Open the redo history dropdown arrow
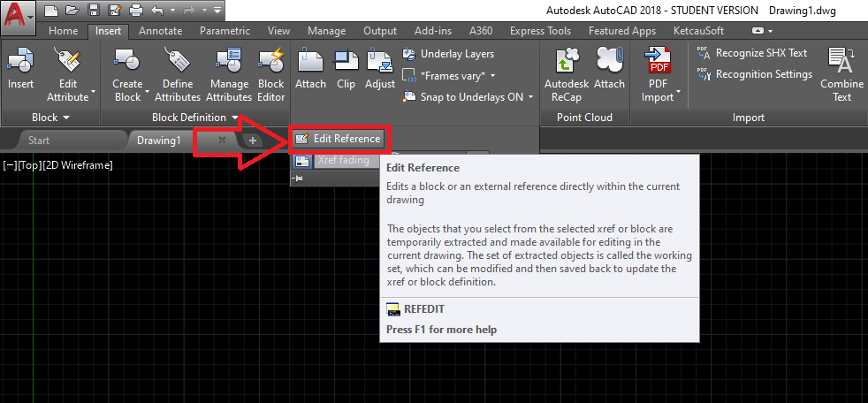 203,10
